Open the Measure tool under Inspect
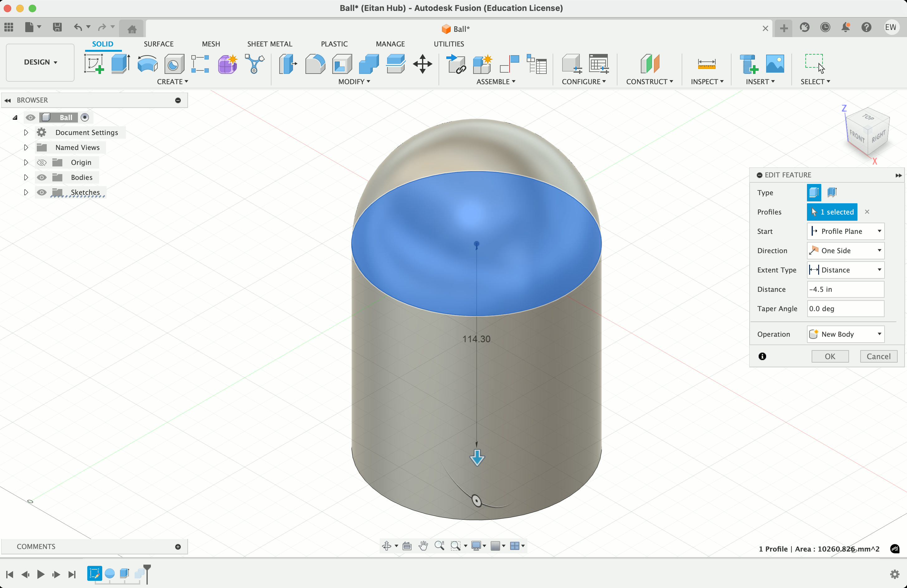Image resolution: width=907 pixels, height=588 pixels. pos(706,63)
